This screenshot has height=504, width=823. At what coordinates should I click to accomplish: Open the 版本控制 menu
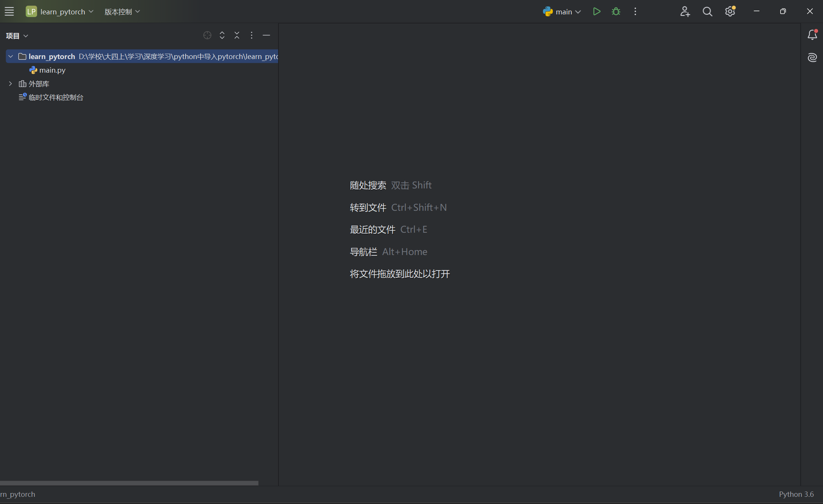[x=122, y=12]
